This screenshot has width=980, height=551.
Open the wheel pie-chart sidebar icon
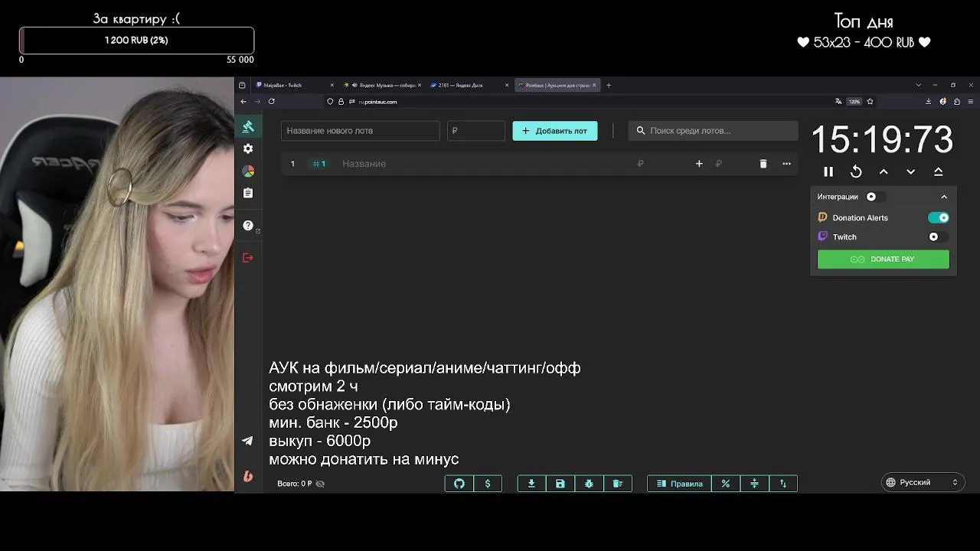coord(247,171)
